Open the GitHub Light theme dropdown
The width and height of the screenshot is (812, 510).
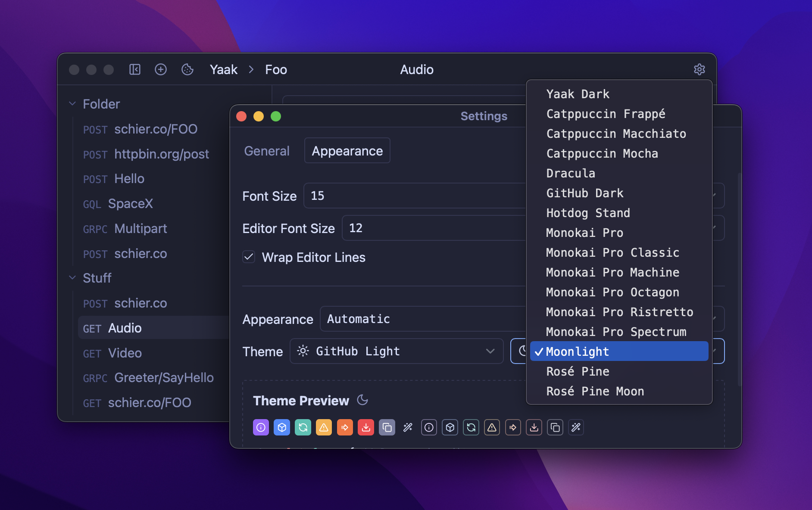click(x=397, y=351)
